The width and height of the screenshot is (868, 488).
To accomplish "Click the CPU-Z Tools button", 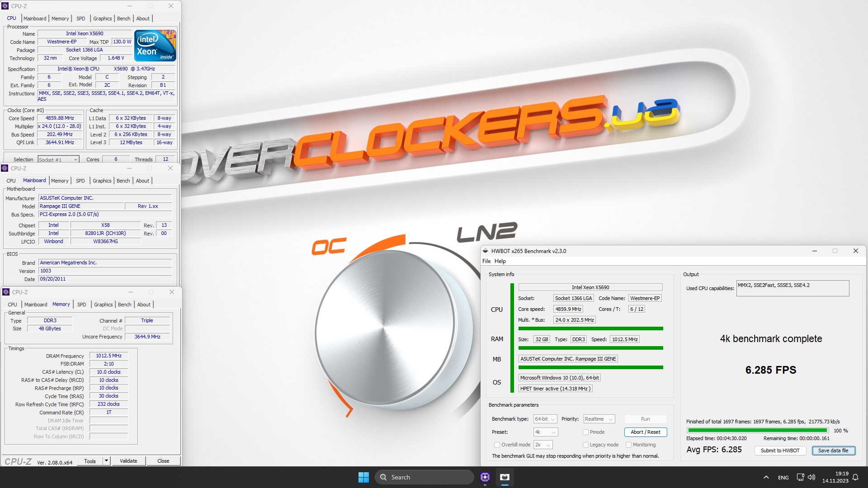I will coord(90,461).
